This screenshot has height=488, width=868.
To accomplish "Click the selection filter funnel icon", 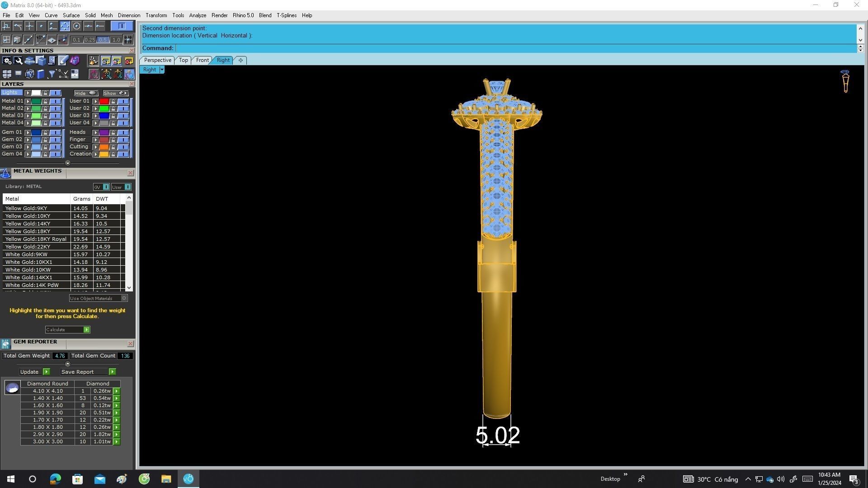I will tap(52, 74).
